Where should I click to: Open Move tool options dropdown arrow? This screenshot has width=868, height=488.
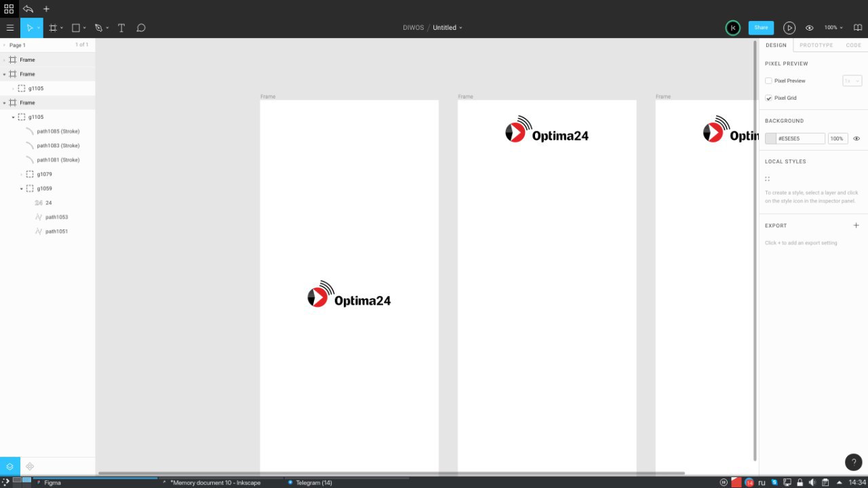coord(39,28)
